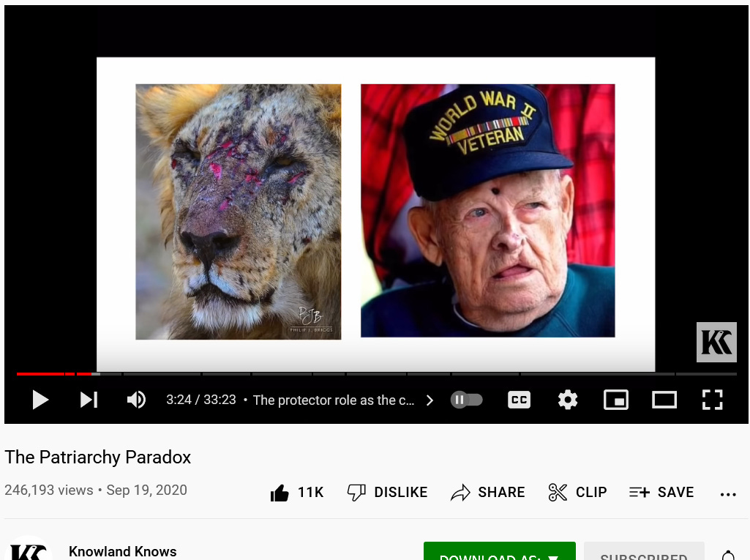
Task: Create a clip with the Clip button
Action: click(x=577, y=492)
